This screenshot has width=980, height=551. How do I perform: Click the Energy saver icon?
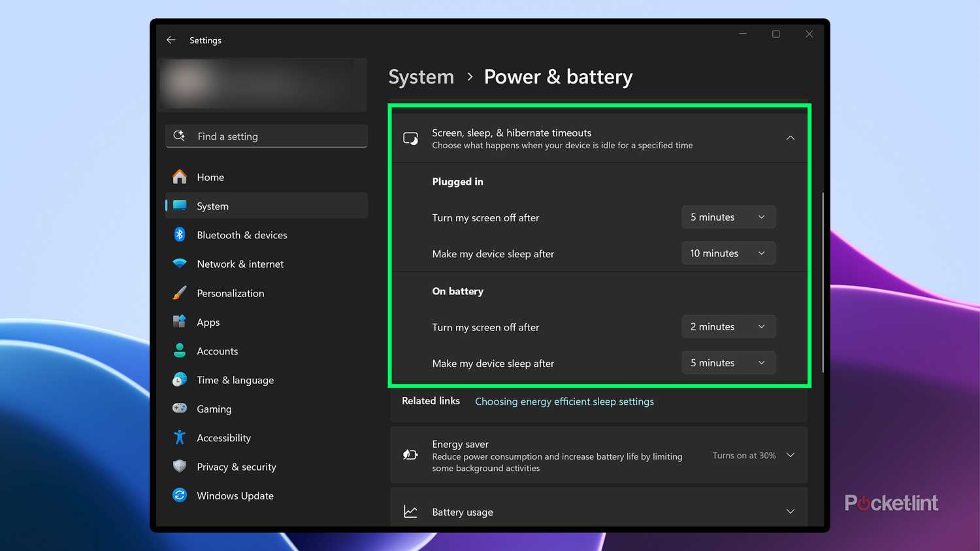pyautogui.click(x=410, y=455)
